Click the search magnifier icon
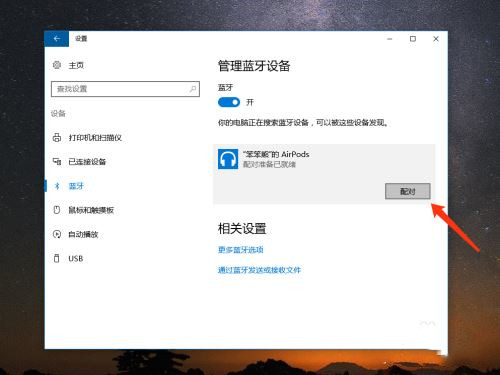Image resolution: width=500 pixels, height=375 pixels. [193, 89]
